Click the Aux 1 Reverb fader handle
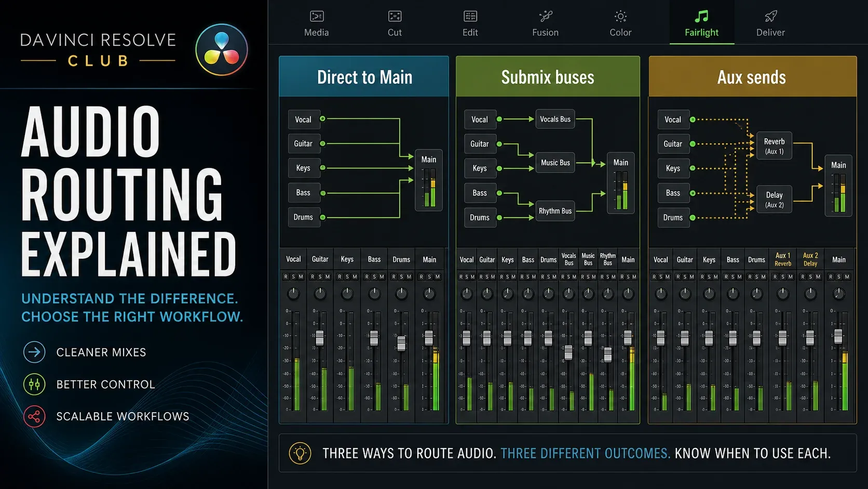 (x=783, y=338)
